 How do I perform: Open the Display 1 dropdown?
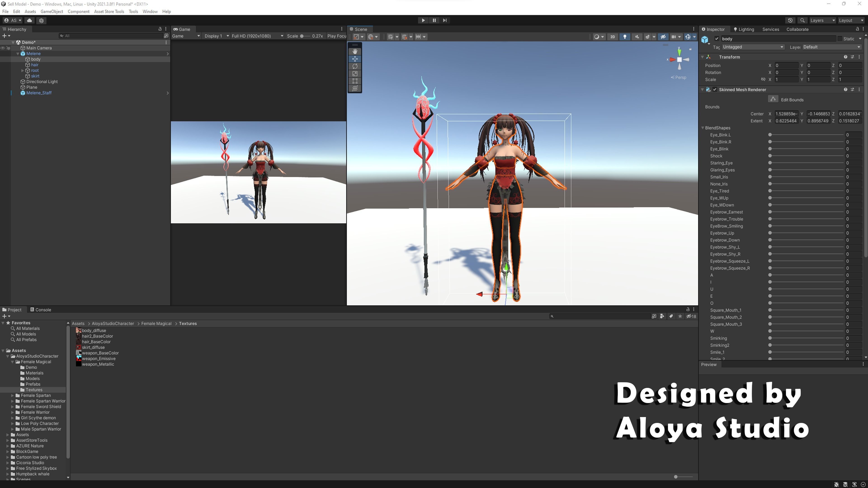[216, 36]
